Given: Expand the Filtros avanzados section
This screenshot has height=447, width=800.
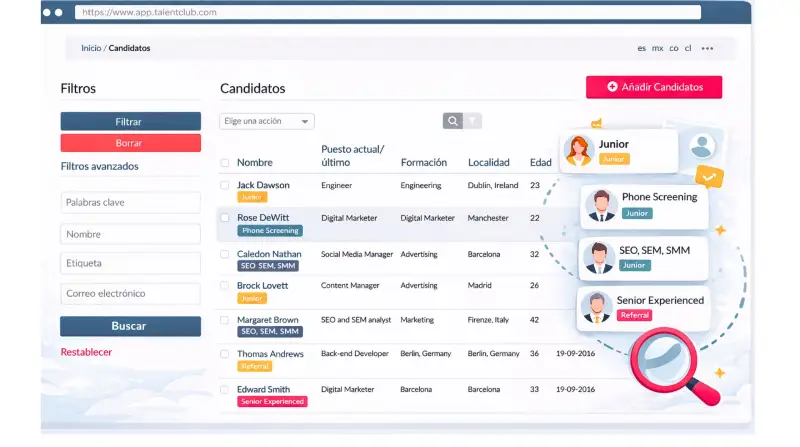Looking at the screenshot, I should click(x=100, y=166).
